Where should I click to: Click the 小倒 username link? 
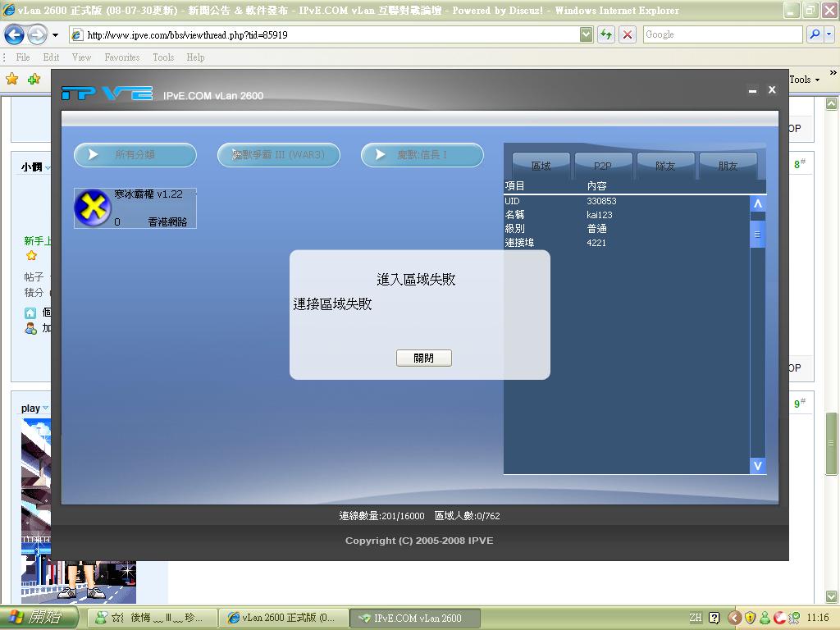click(32, 167)
